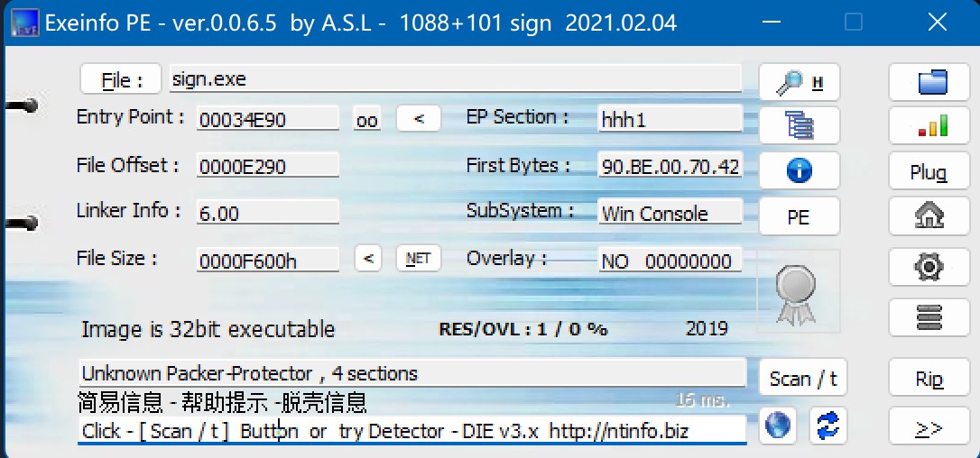Click the three-bar menu icon
The height and width of the screenshot is (458, 980).
[x=929, y=317]
